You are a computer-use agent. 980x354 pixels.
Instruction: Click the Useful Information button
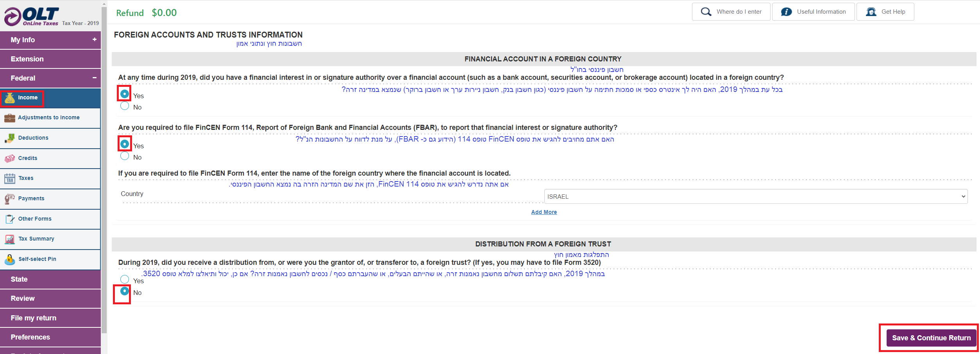(x=814, y=12)
